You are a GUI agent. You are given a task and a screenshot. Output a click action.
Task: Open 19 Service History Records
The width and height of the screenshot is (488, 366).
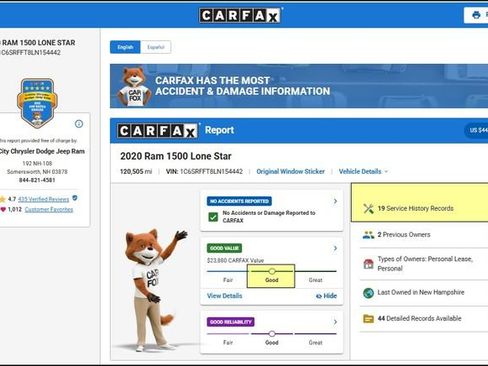pyautogui.click(x=419, y=202)
